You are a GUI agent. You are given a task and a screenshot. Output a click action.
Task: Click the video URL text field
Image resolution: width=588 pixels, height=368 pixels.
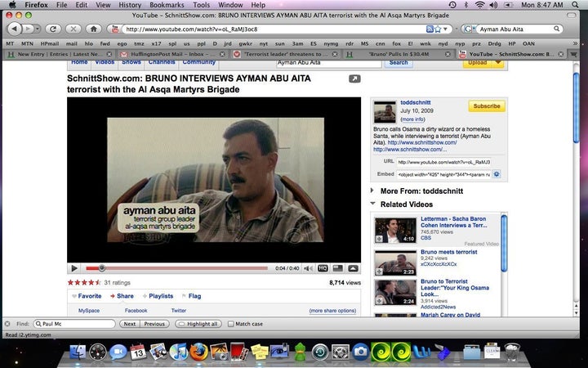point(443,162)
